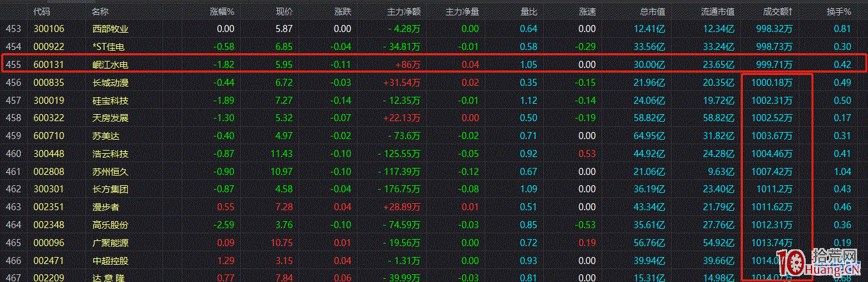Click 广聚能源 circulating cap 54.92亿
This screenshot has height=282, width=868.
pyautogui.click(x=719, y=243)
